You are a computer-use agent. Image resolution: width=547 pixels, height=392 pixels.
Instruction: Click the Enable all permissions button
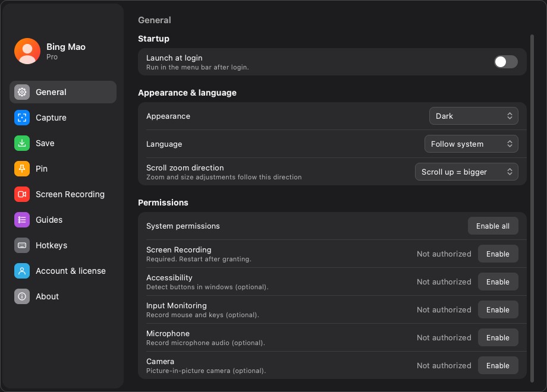tap(492, 226)
